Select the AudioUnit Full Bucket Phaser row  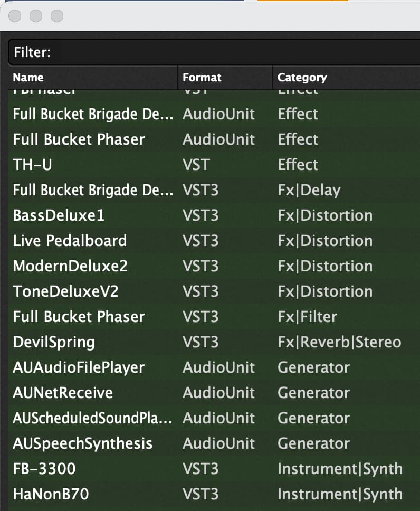tap(214, 139)
